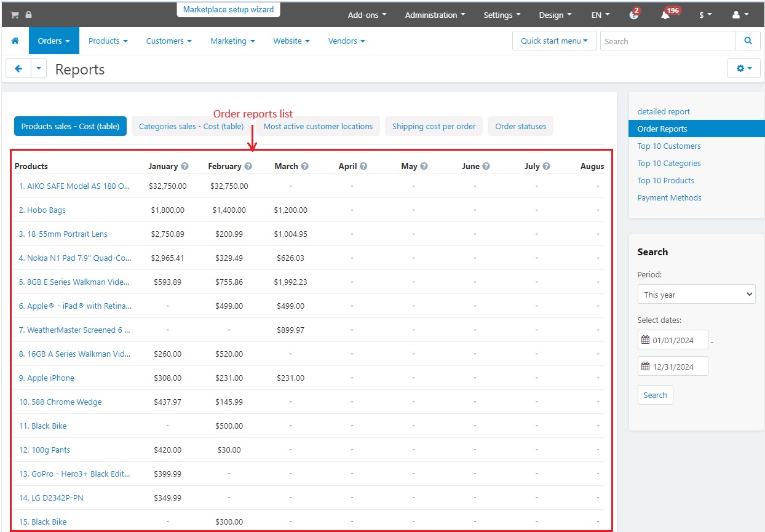The image size is (765, 532).
Task: Click the lock icon in top bar
Action: 28,15
